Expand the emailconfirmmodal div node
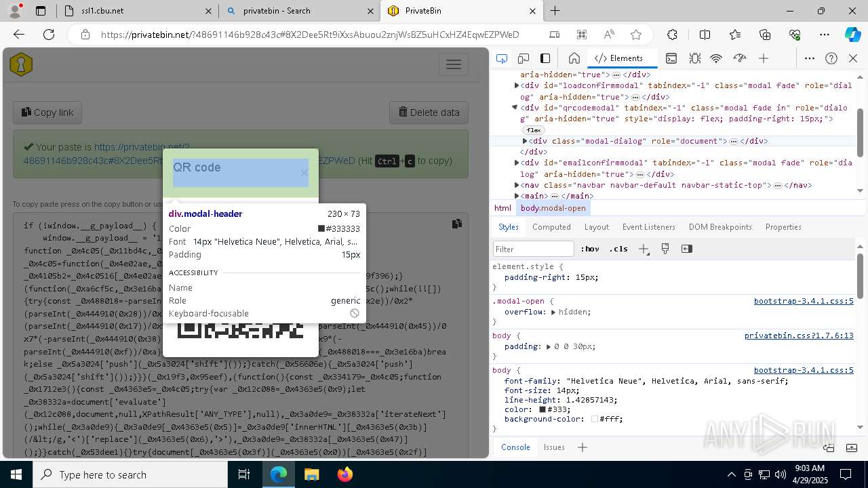868x488 pixels. (x=517, y=163)
